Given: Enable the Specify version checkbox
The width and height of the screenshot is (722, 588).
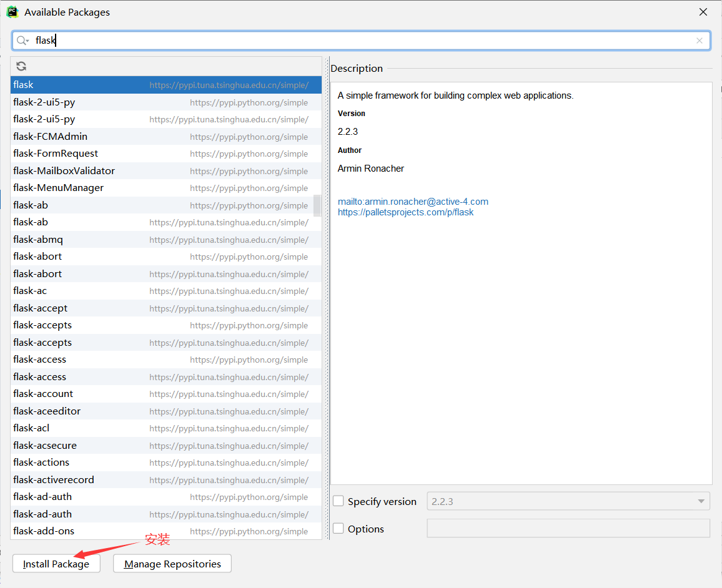Looking at the screenshot, I should click(339, 501).
